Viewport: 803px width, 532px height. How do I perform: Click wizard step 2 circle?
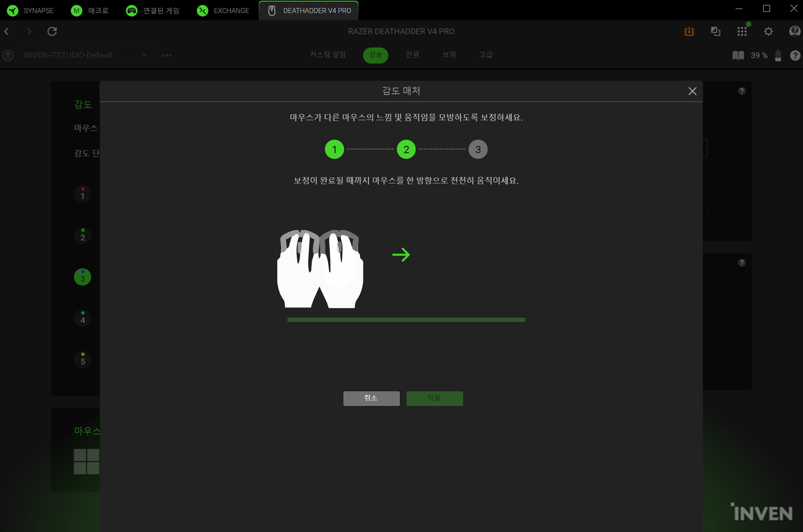pos(406,149)
